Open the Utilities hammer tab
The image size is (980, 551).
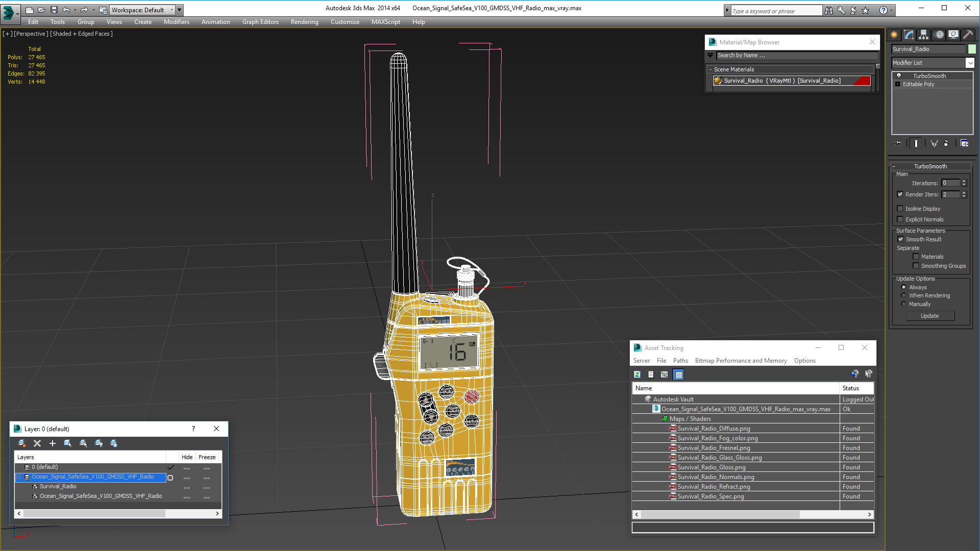(968, 35)
